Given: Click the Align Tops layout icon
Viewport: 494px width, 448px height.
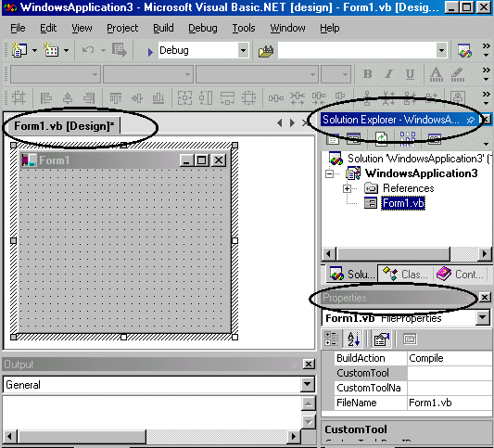Looking at the screenshot, I should tap(115, 97).
